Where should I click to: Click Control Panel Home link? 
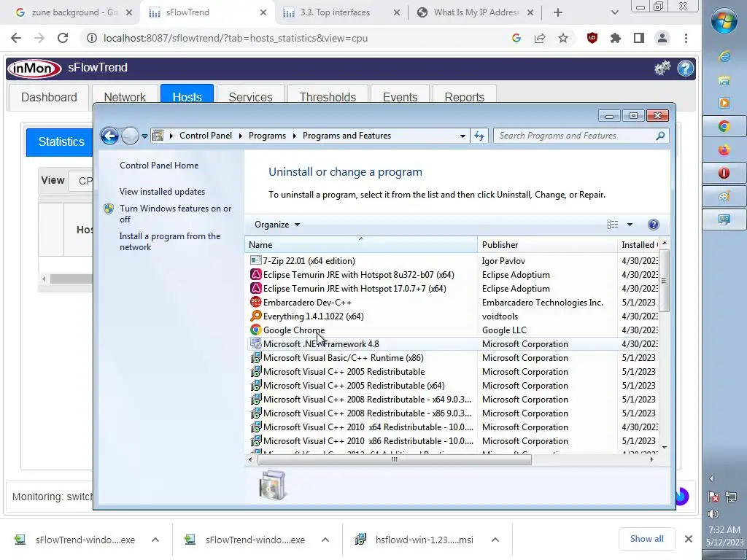(x=159, y=166)
